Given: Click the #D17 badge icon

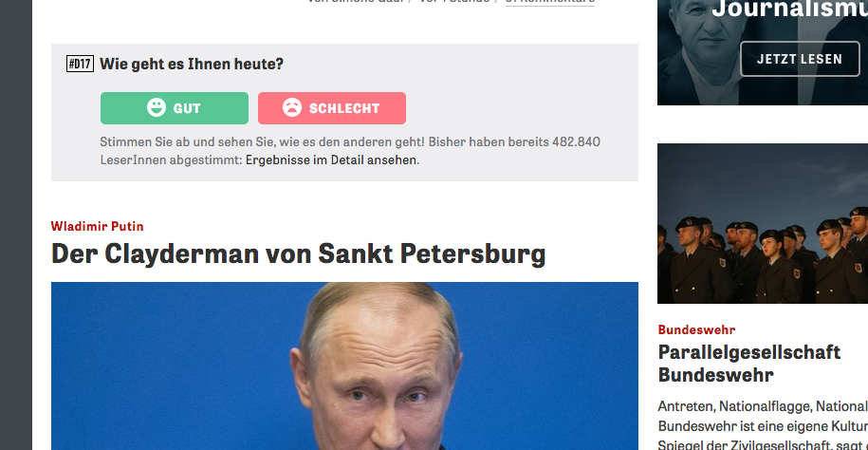Looking at the screenshot, I should click(x=80, y=65).
